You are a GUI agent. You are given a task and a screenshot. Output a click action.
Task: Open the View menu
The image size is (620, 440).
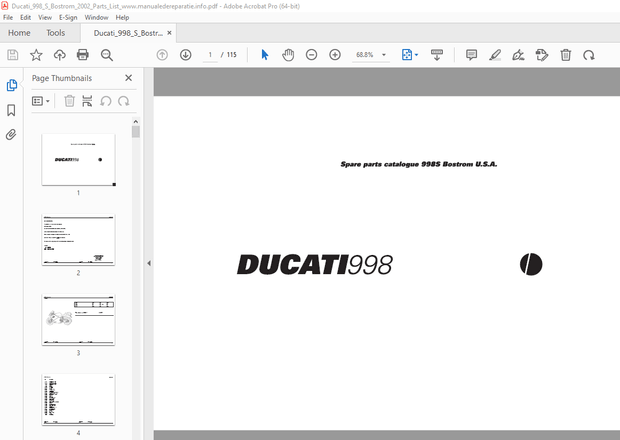pyautogui.click(x=45, y=17)
